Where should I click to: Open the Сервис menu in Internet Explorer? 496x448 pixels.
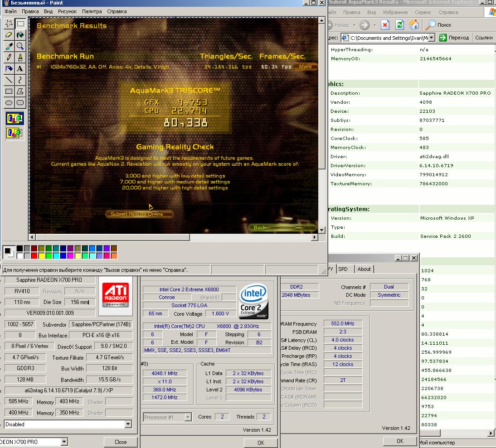coord(423,12)
